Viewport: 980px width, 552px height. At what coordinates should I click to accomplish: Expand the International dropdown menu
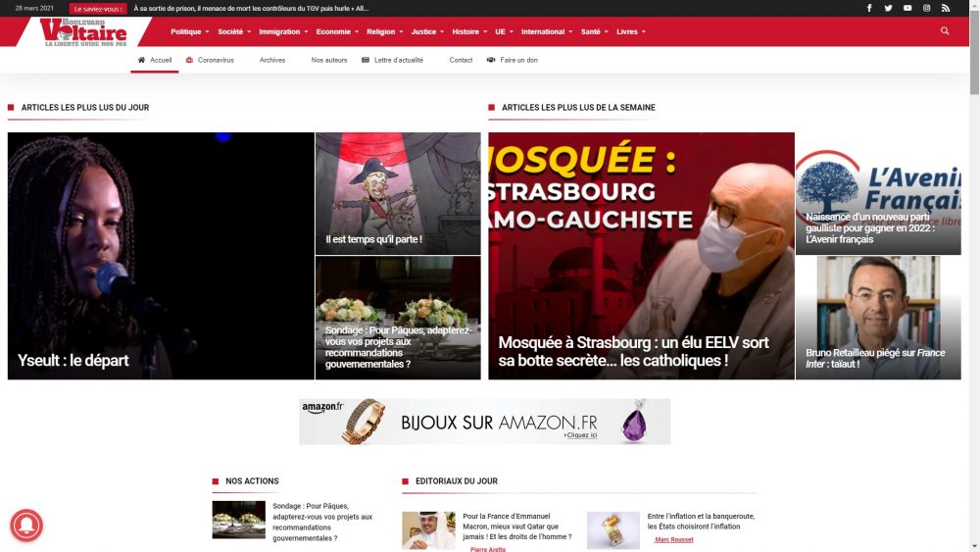(546, 32)
